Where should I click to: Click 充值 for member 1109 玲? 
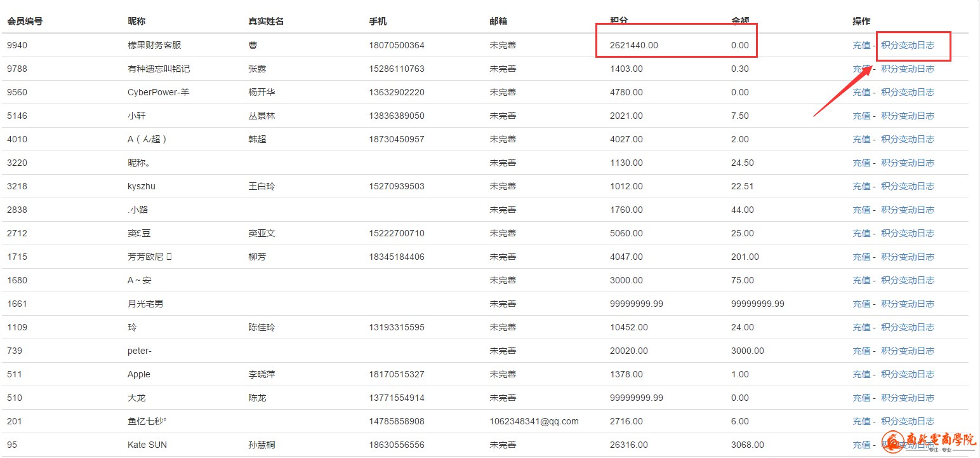861,327
